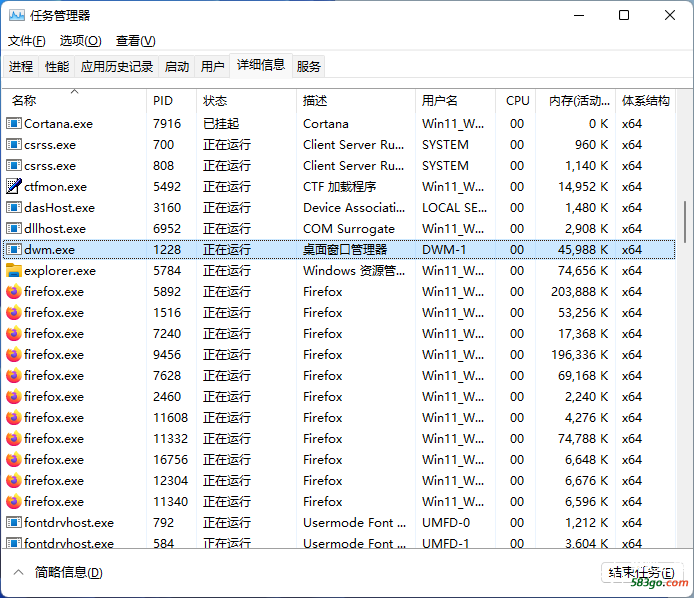Click the COM Surrogate description
Viewport: 694px width, 598px height.
coord(349,228)
